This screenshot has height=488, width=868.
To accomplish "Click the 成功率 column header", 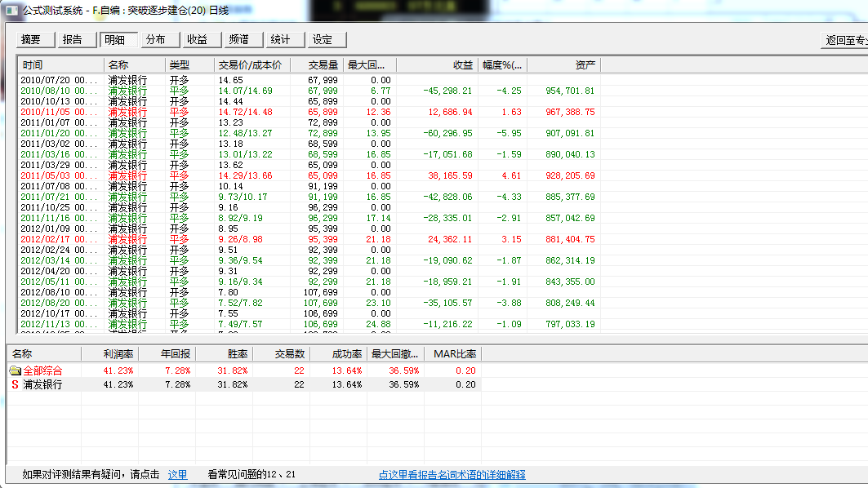I will pyautogui.click(x=338, y=354).
